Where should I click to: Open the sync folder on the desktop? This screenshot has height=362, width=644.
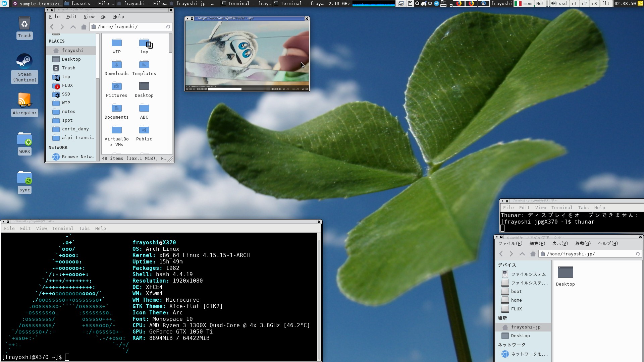pos(24,182)
